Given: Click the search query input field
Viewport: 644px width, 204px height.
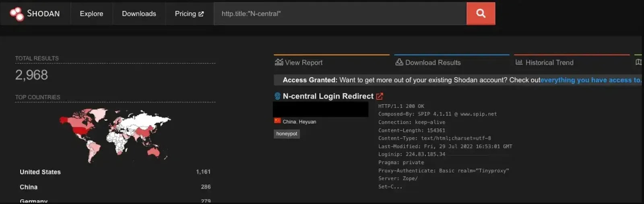Looking at the screenshot, I should (x=340, y=14).
